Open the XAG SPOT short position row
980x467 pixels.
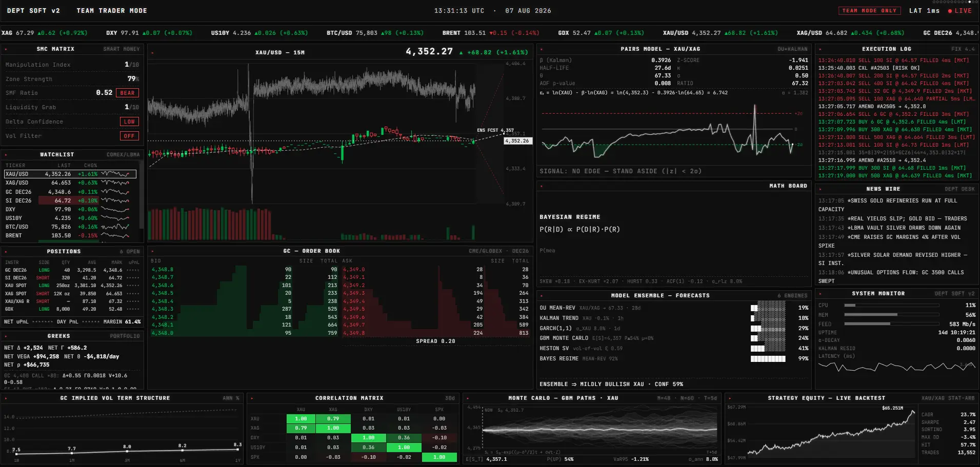(72, 294)
